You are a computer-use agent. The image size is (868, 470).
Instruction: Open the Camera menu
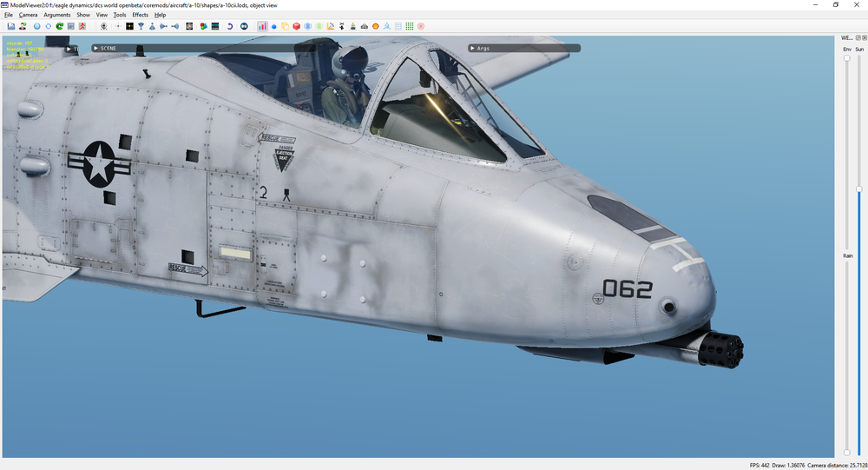pos(29,15)
